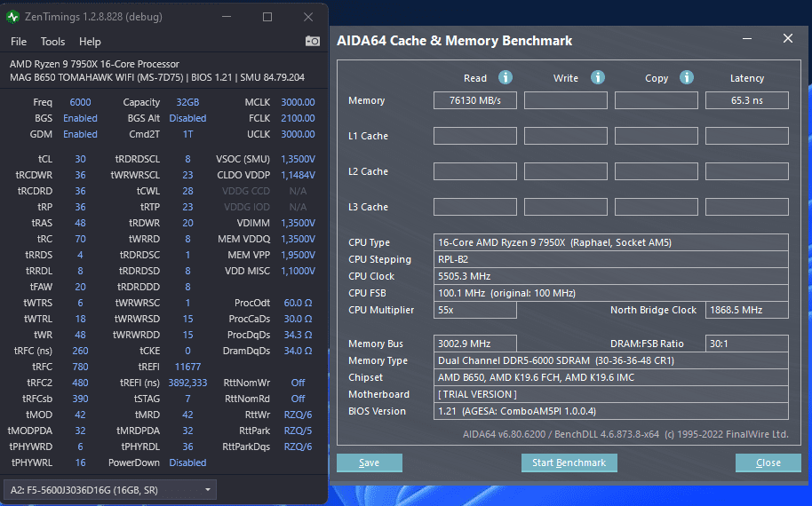Expand the A2 memory module dropdown

(110, 489)
